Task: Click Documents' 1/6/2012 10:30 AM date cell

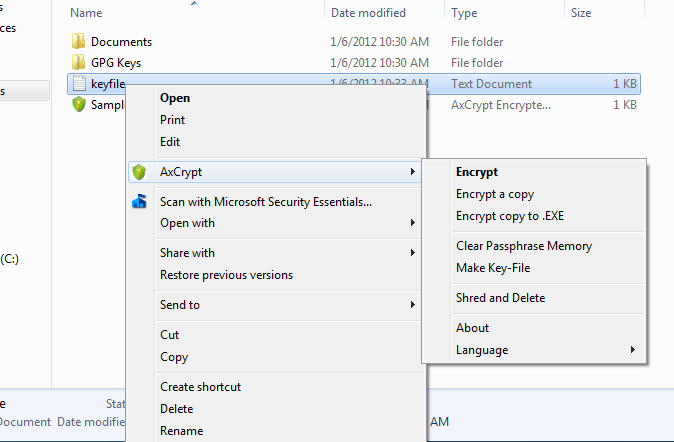Action: (x=380, y=42)
